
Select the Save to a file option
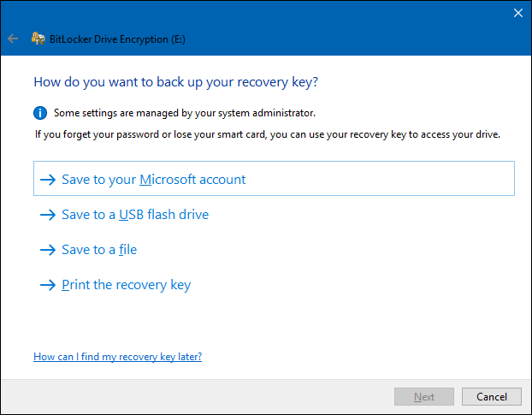[99, 250]
